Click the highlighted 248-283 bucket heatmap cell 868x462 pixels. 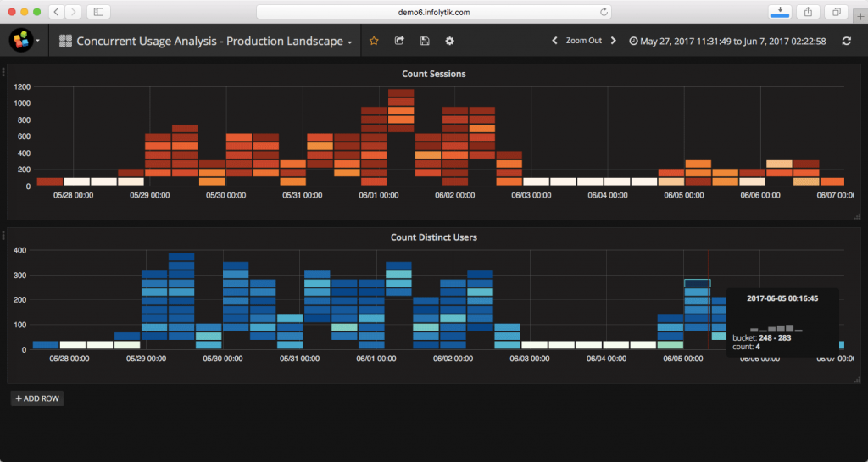[x=698, y=283]
